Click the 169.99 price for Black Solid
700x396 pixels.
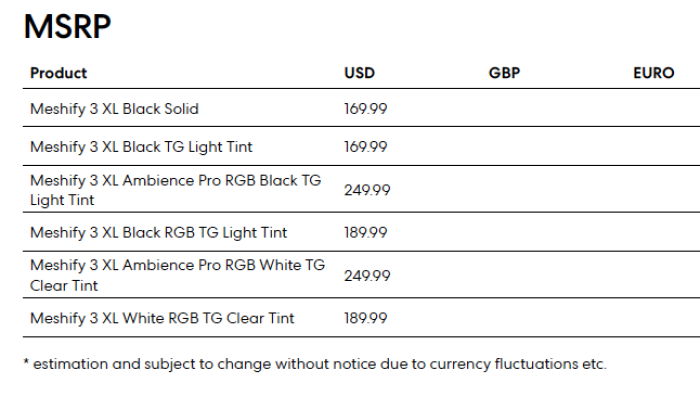coord(366,108)
